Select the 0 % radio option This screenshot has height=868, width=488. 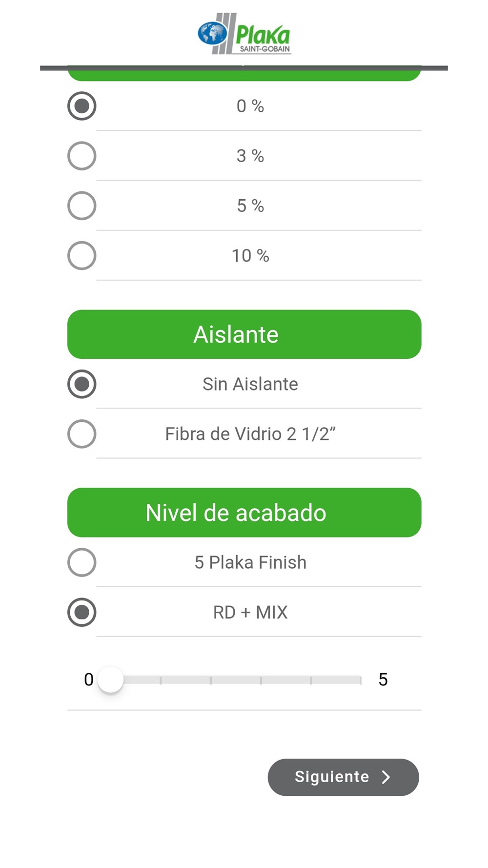81,106
